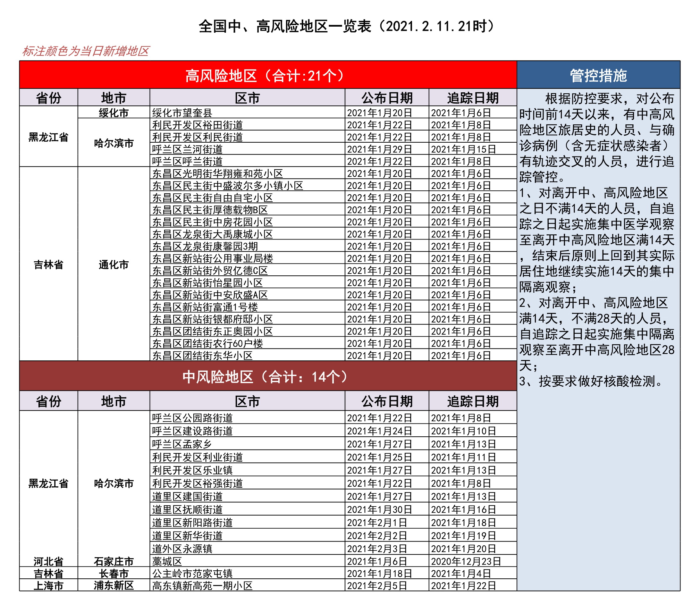700x613 pixels.
Task: Click the 公主岭市范家屯镇 cell
Action: coord(192,573)
